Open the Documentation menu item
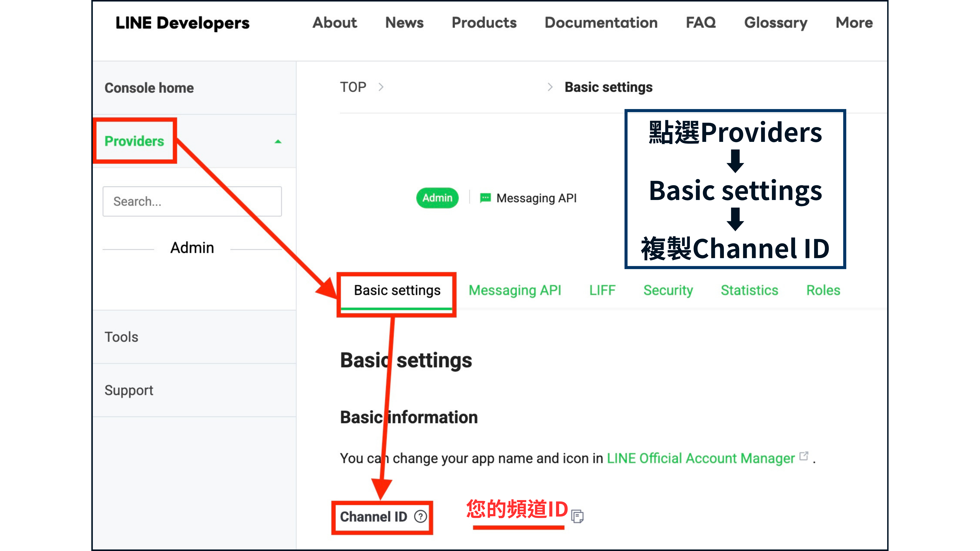 601,23
